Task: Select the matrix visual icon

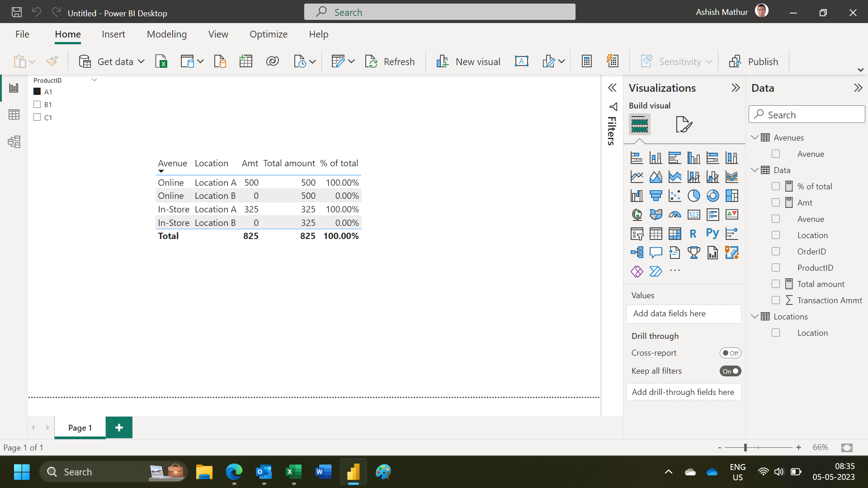Action: (x=675, y=234)
